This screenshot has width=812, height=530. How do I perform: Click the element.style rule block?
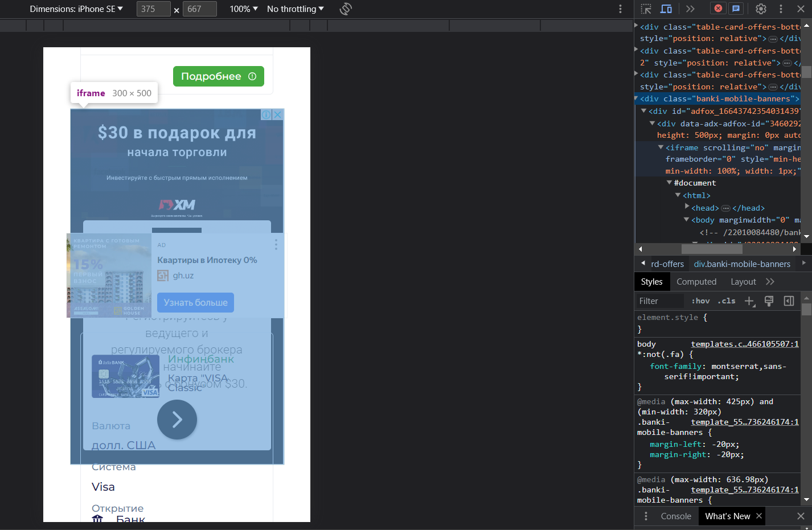pyautogui.click(x=717, y=323)
